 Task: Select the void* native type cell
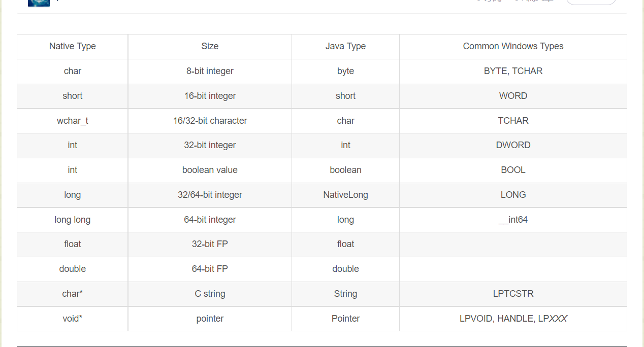tap(73, 319)
